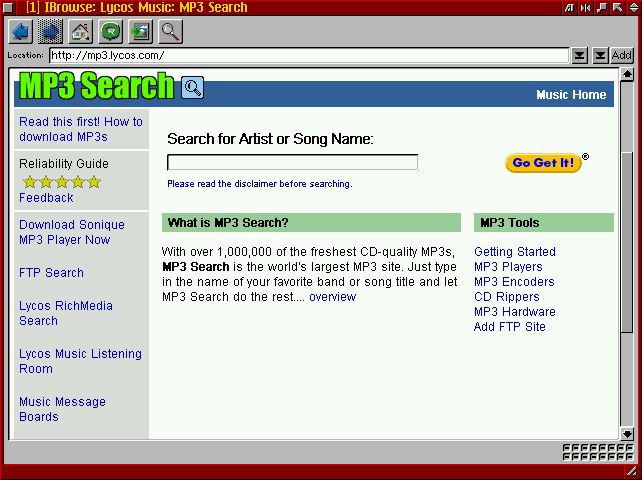Open Add FTP Site link
642x480 pixels.
509,327
